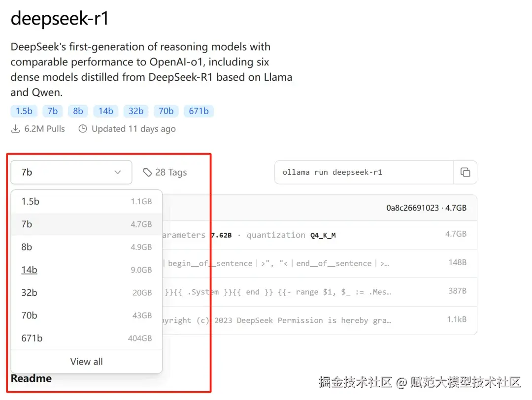Click the 8b blue tag badge

point(78,111)
